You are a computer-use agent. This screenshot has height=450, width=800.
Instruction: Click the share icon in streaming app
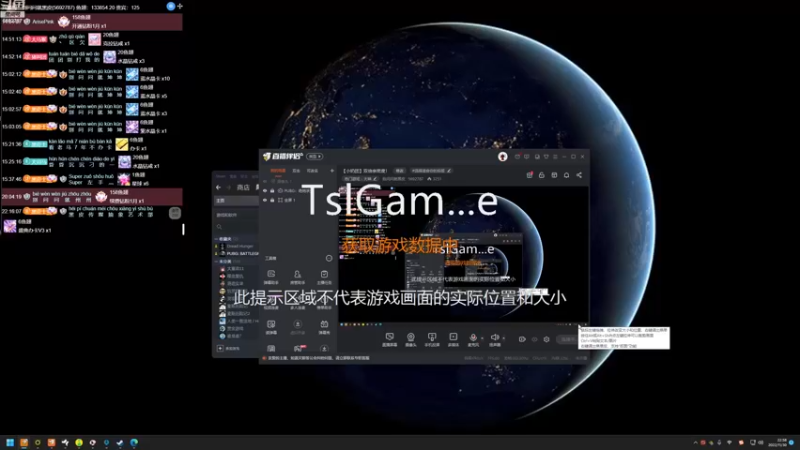click(579, 175)
